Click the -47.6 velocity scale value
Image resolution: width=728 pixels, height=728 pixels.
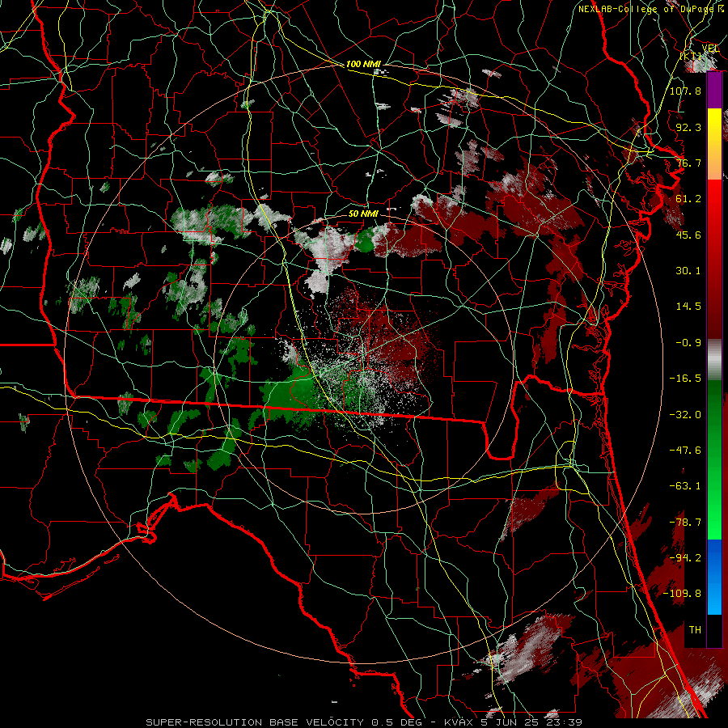coord(685,451)
